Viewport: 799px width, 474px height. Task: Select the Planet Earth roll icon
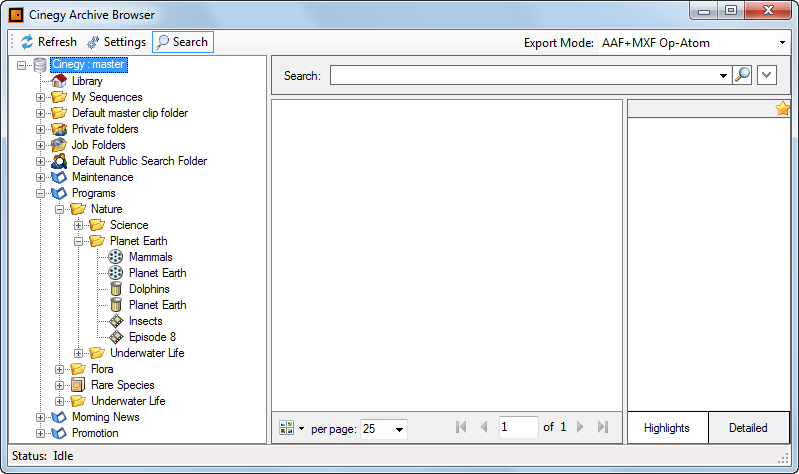116,273
